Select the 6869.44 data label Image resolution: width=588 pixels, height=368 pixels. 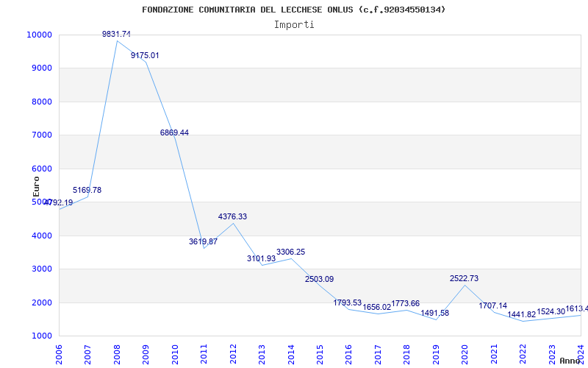pos(174,133)
